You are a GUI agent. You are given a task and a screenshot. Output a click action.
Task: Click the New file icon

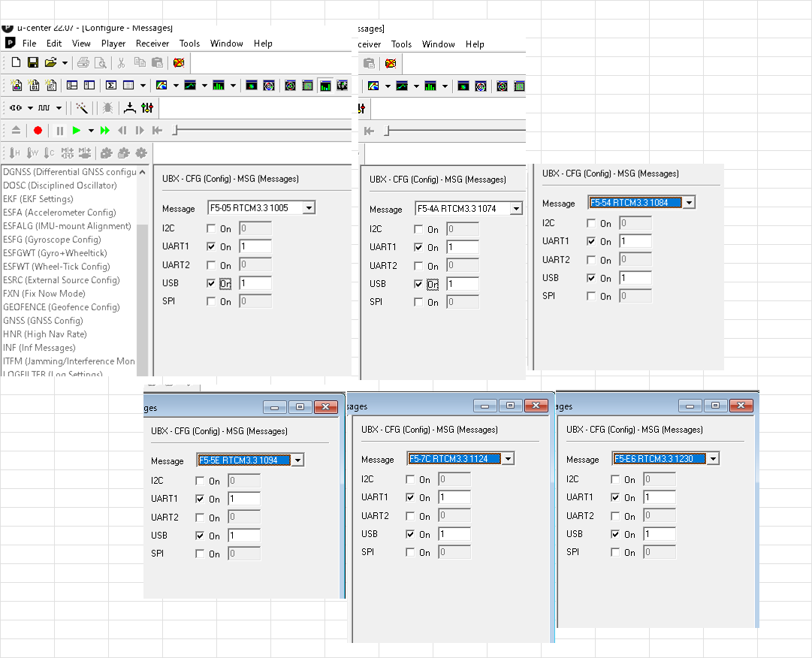pyautogui.click(x=16, y=62)
